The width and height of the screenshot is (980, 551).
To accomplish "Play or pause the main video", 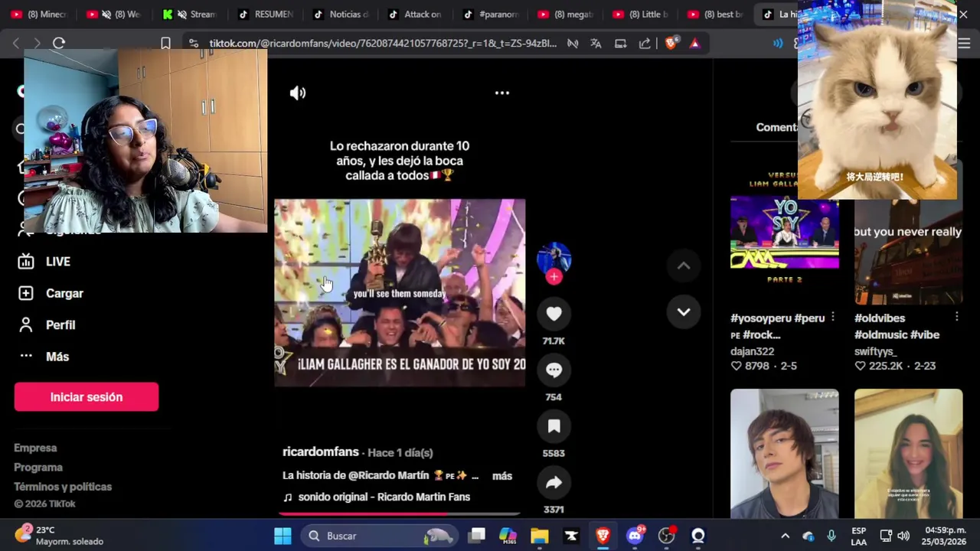I will [x=400, y=293].
